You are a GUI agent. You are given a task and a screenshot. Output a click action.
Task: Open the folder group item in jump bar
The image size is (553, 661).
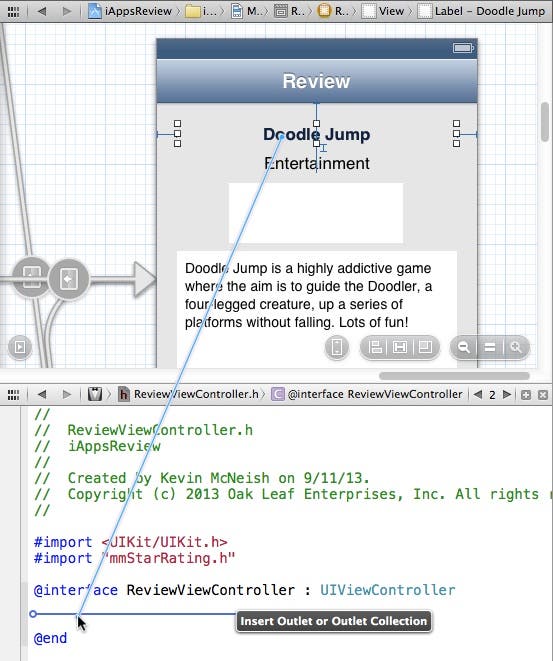[x=199, y=11]
